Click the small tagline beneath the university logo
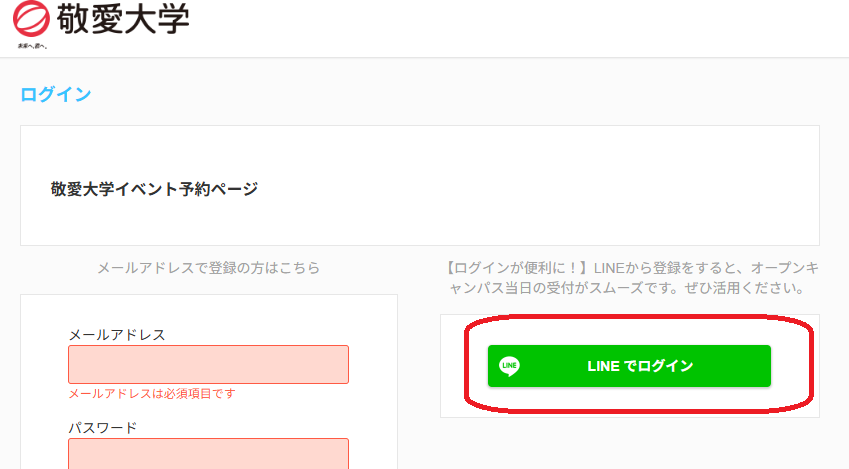The height and width of the screenshot is (469, 849). [32, 46]
